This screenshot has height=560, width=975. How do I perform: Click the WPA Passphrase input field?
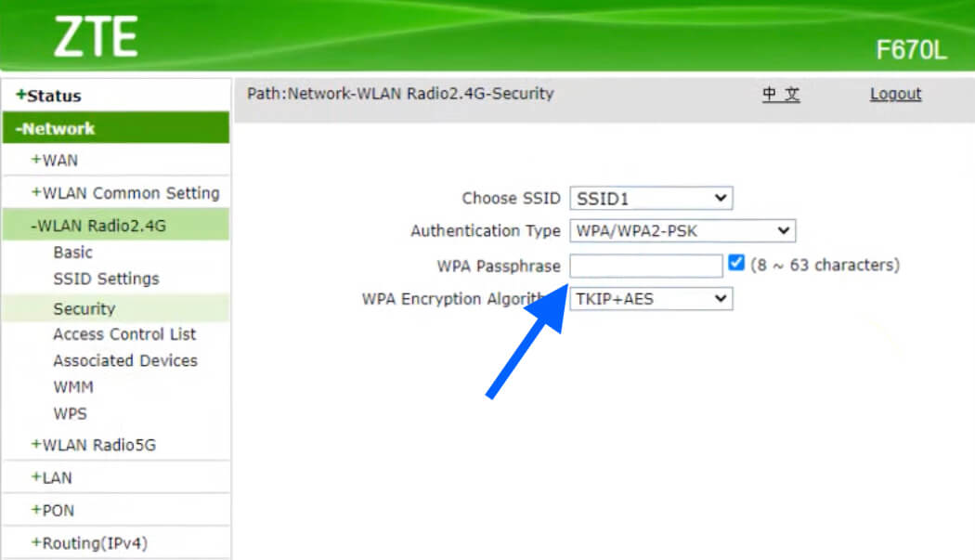(645, 266)
